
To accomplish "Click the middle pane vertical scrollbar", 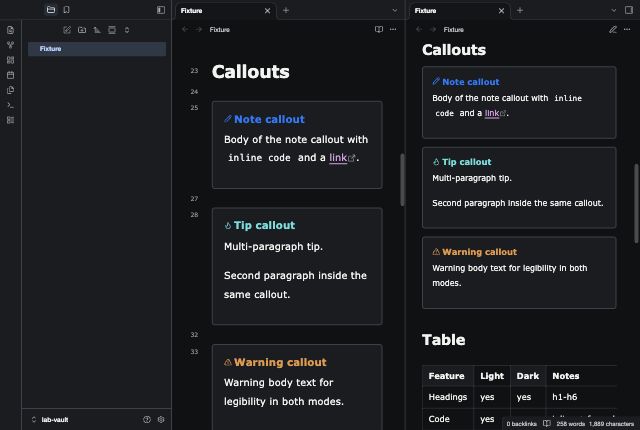I will click(x=402, y=180).
